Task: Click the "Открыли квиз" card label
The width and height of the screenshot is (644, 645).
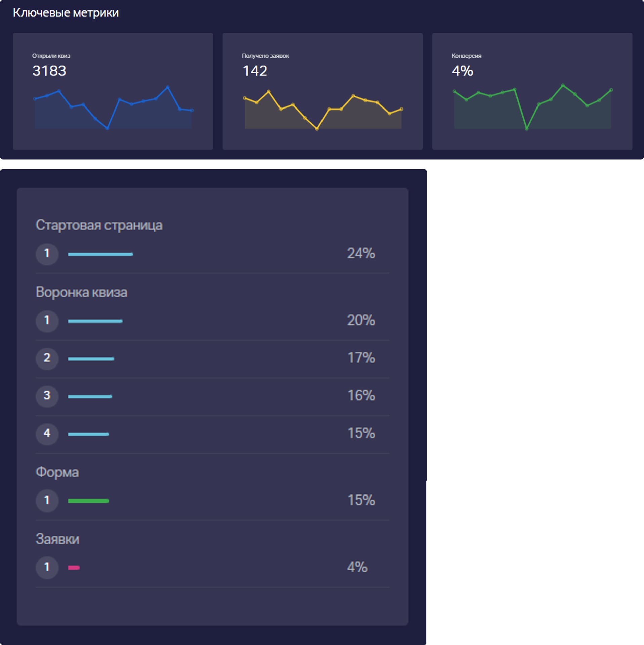Action: (51, 56)
